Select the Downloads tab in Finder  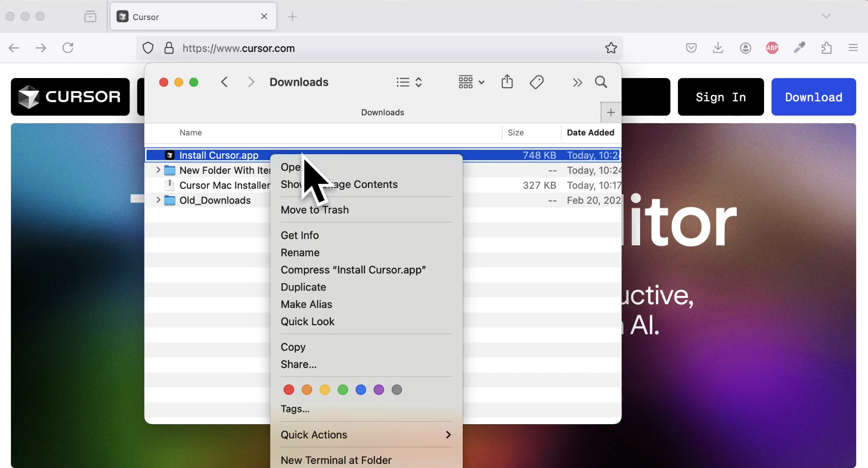coord(382,112)
